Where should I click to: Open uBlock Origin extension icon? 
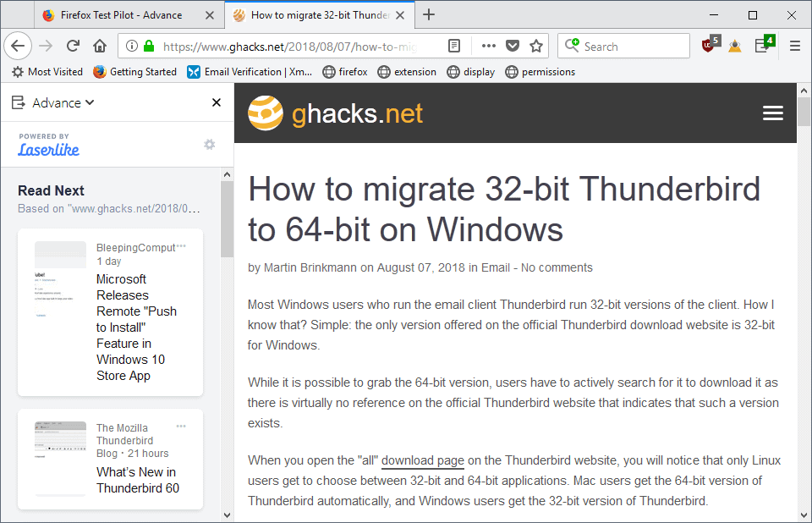pyautogui.click(x=710, y=44)
